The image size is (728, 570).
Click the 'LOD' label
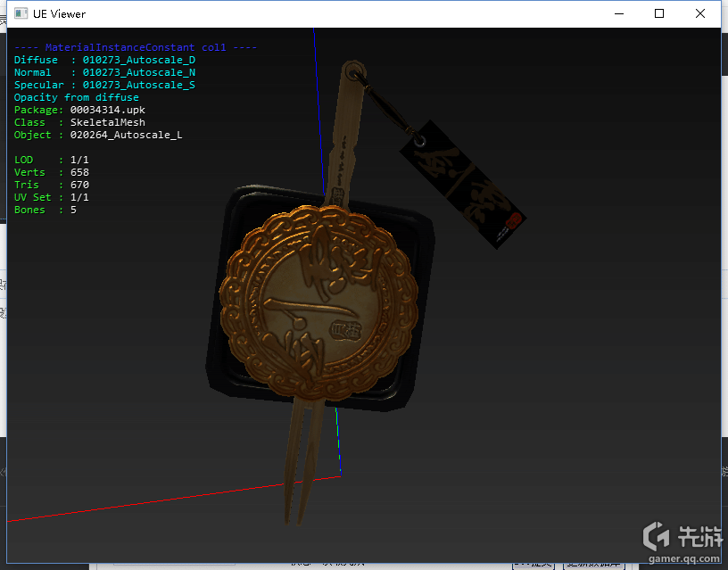tap(23, 161)
